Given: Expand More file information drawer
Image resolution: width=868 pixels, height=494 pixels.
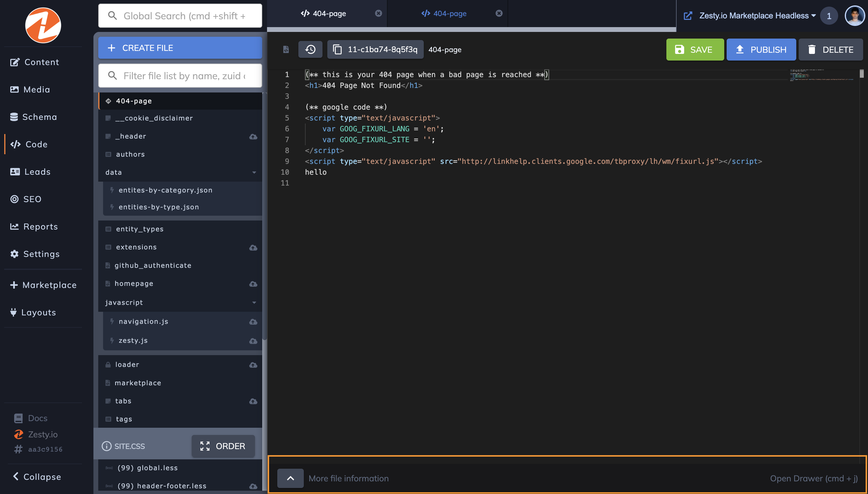Looking at the screenshot, I should 291,478.
